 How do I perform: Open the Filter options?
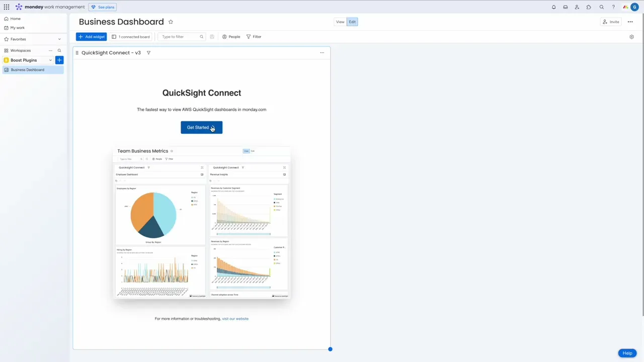[x=254, y=37]
